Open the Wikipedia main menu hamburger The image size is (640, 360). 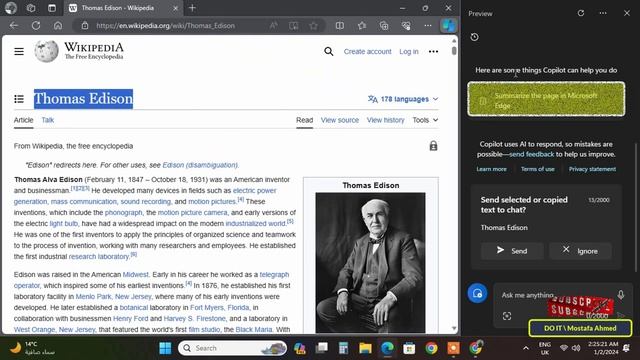19,51
